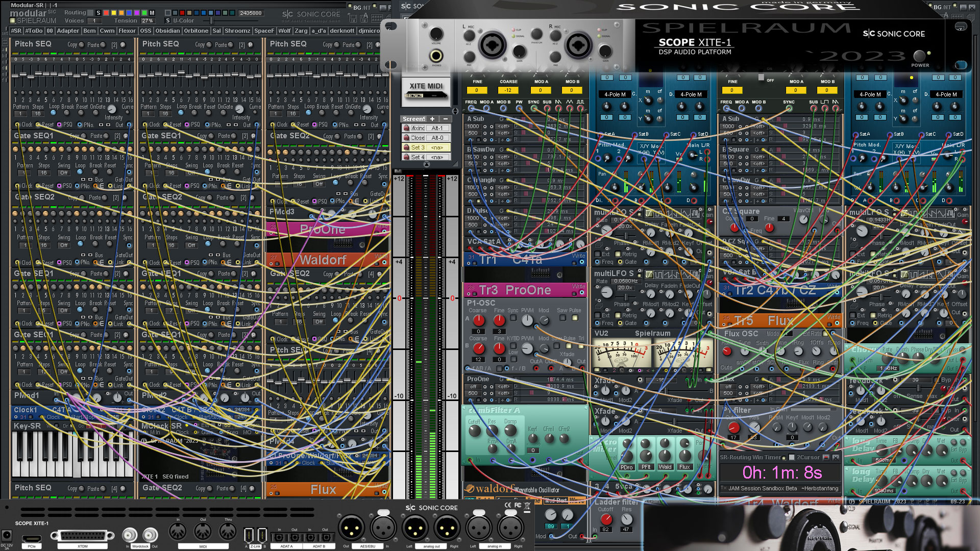Select the derknott tab
This screenshot has height=551, width=980.
pos(342,31)
